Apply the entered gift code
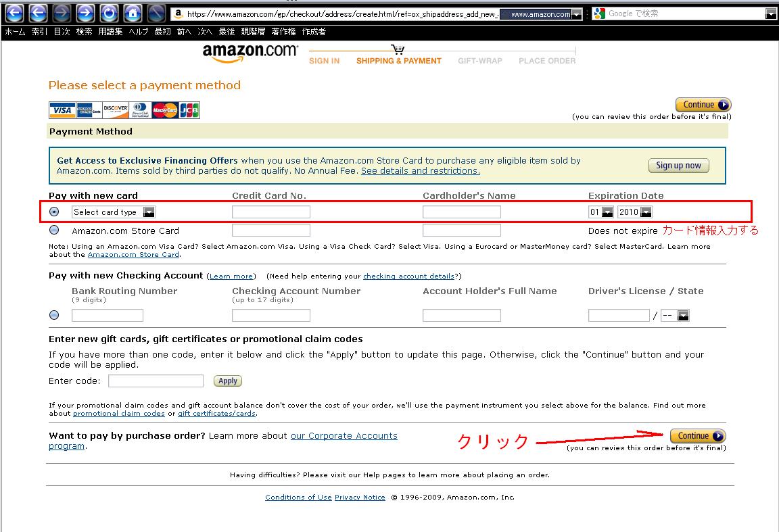 [x=227, y=381]
